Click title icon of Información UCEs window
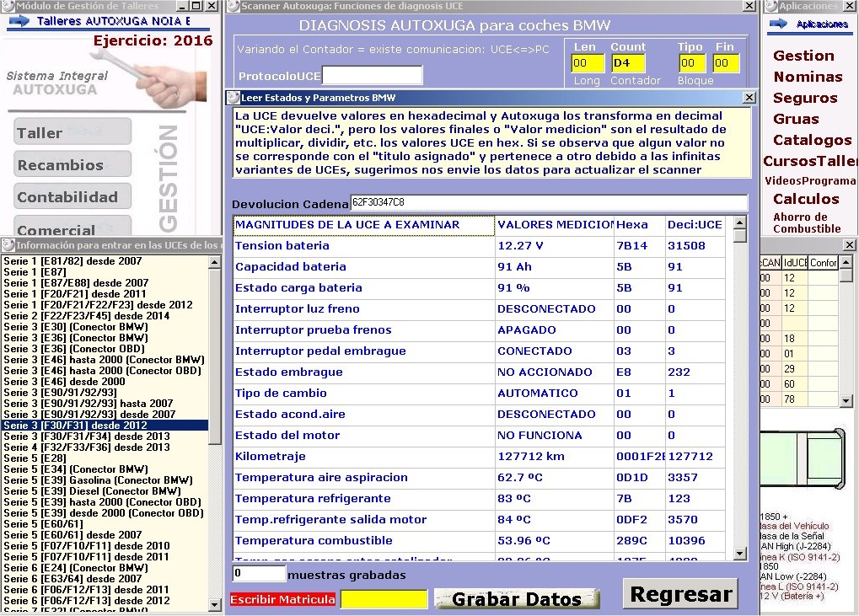 pyautogui.click(x=8, y=244)
